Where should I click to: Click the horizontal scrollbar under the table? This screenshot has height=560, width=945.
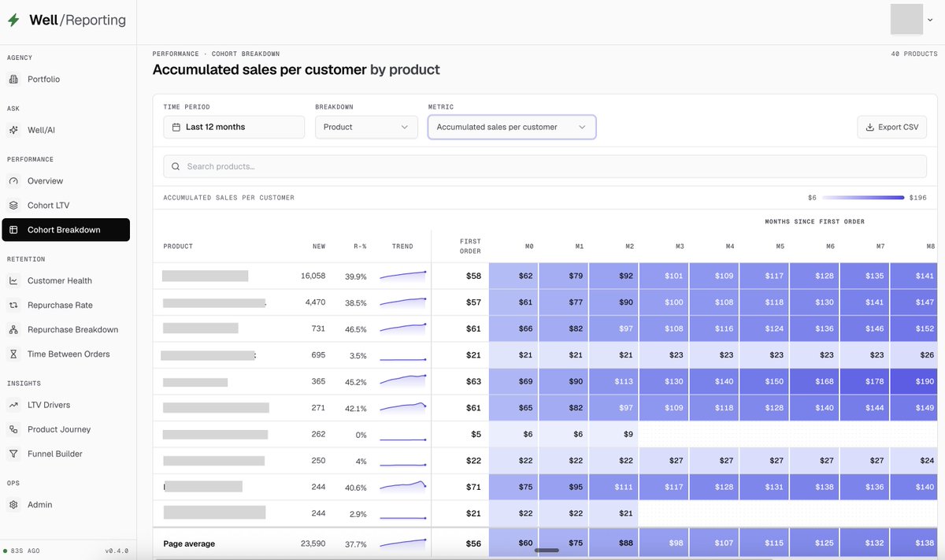tap(547, 551)
